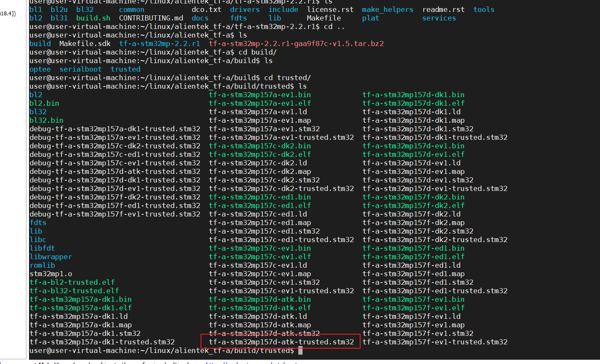Viewport: 600px width, 364px height.
Task: Click the license.rst file name
Action: point(330,9)
